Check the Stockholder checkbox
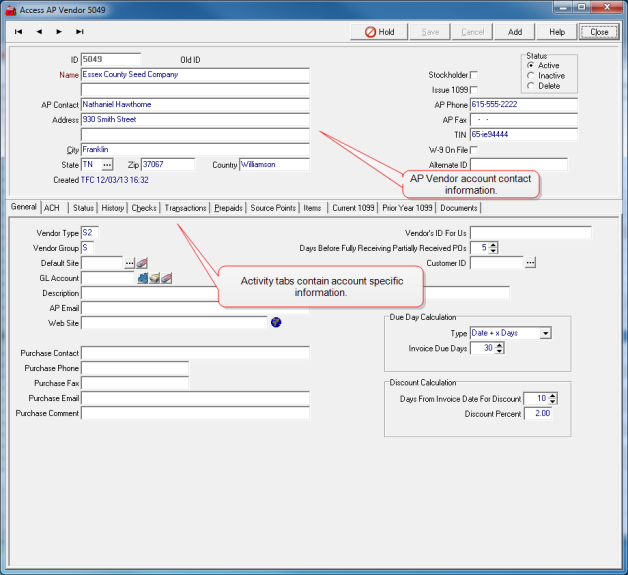 474,74
